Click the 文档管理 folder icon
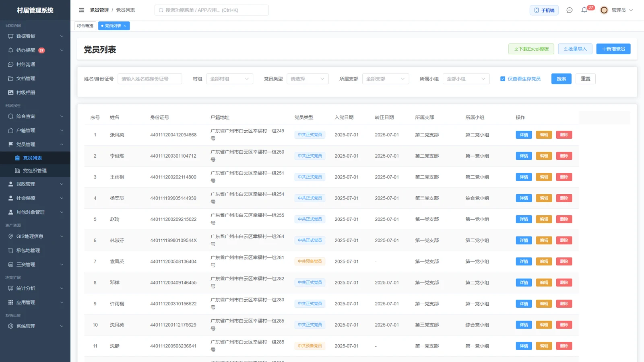This screenshot has height=362, width=644. point(11,78)
